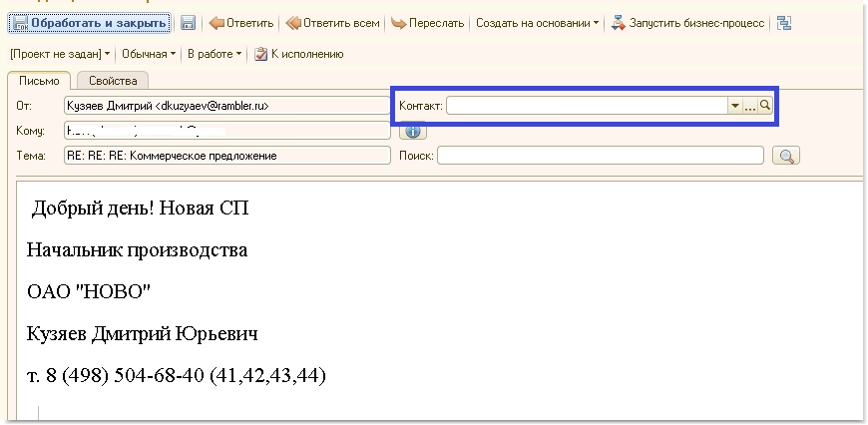Select the 'Письмо' tab
Viewport: 868px width, 425px height.
(39, 80)
